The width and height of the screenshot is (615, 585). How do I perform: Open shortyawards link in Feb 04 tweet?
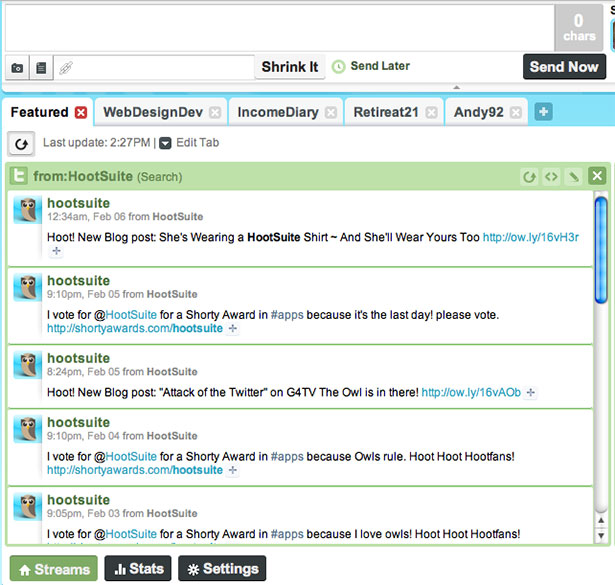click(135, 470)
